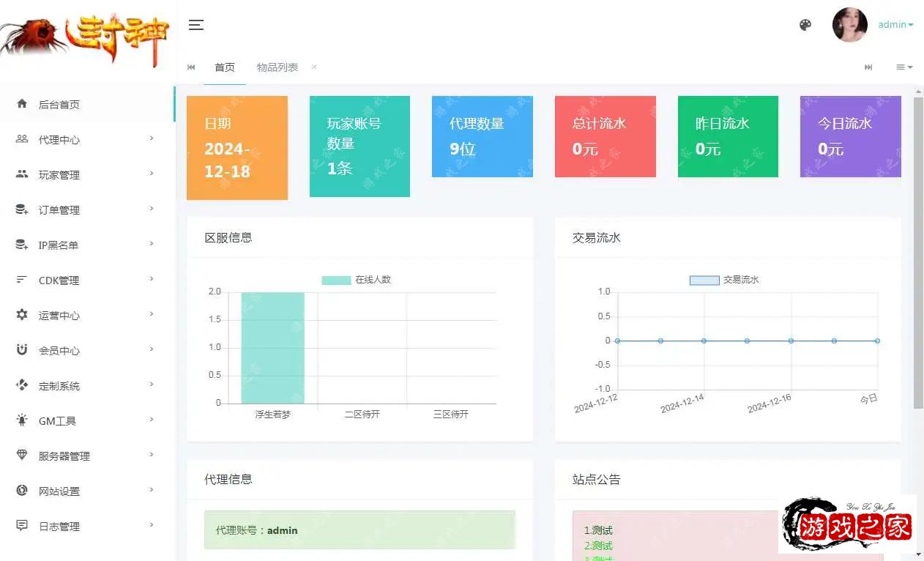Click the hamburger sidebar collapse icon
Screen dimensions: 924x561
click(195, 25)
